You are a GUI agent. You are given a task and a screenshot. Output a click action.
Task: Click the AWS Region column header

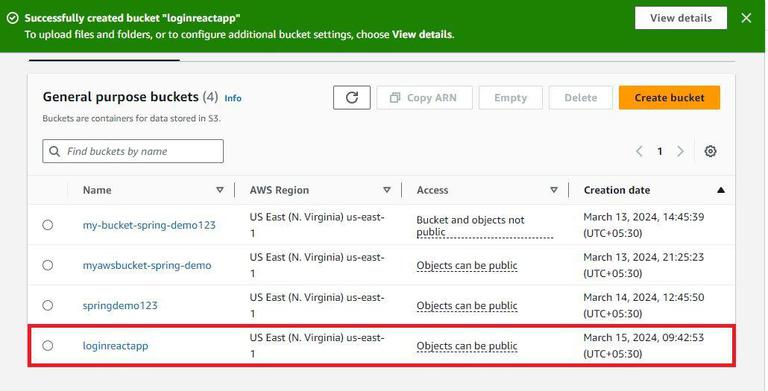pos(279,190)
